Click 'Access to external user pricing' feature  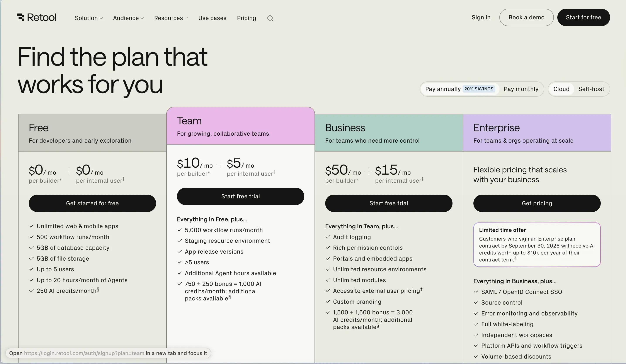click(x=378, y=291)
